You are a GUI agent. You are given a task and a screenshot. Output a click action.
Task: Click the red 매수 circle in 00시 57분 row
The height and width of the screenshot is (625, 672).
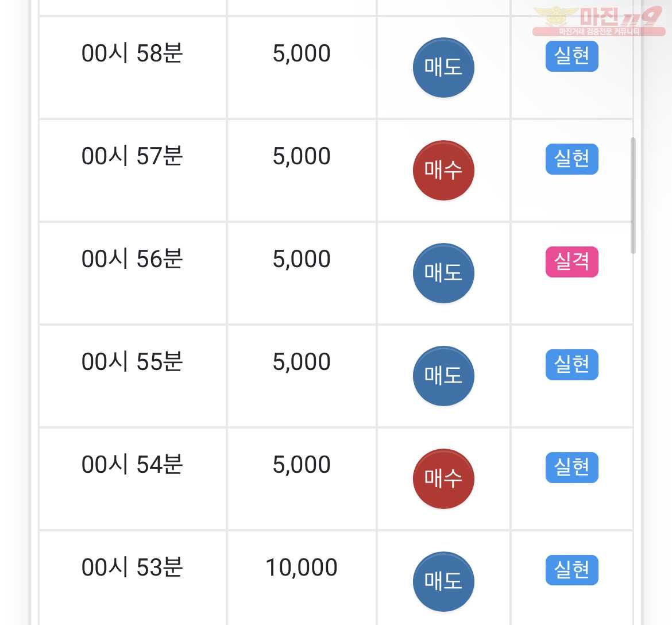(x=443, y=170)
